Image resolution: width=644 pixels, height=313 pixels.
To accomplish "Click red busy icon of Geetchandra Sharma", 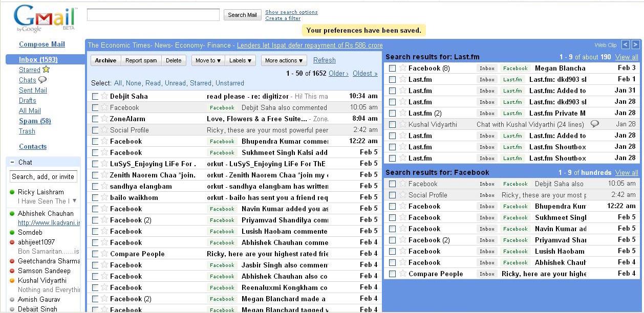I will pos(12,261).
